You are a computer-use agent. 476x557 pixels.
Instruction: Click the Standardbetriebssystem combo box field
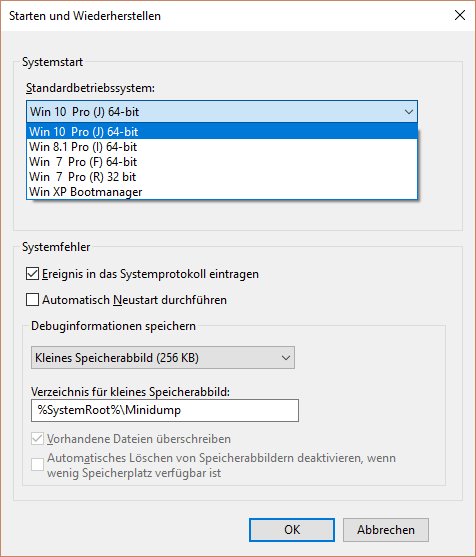(222, 112)
